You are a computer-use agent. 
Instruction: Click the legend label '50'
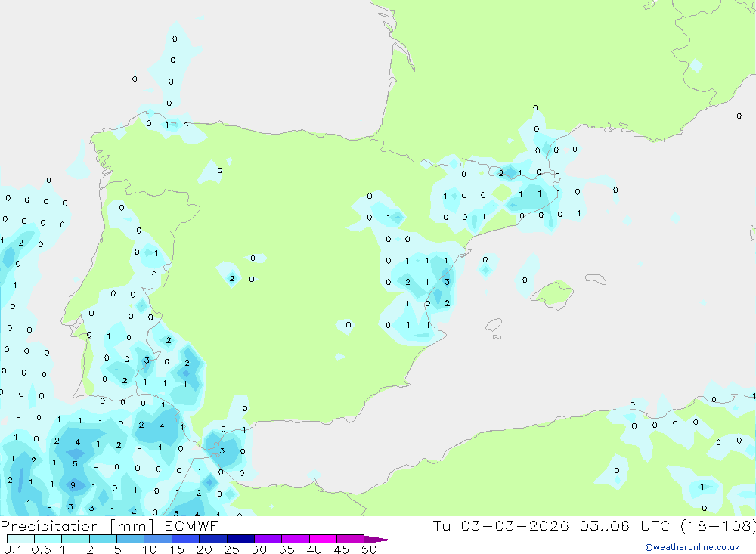pyautogui.click(x=369, y=549)
